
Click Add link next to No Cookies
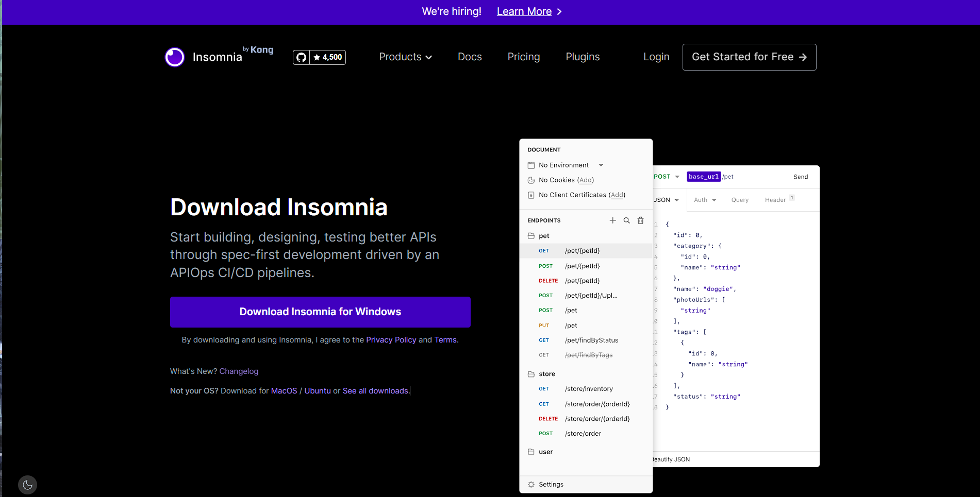coord(586,180)
